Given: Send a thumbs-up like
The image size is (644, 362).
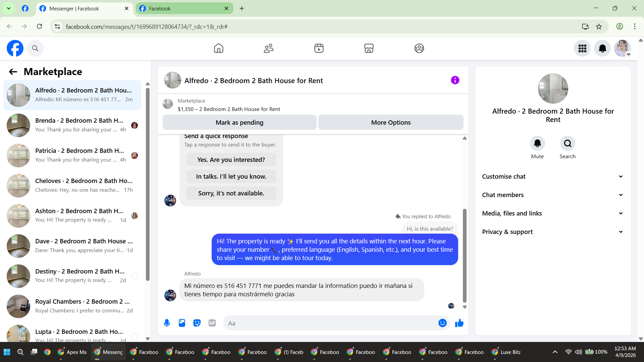Looking at the screenshot, I should [x=459, y=323].
